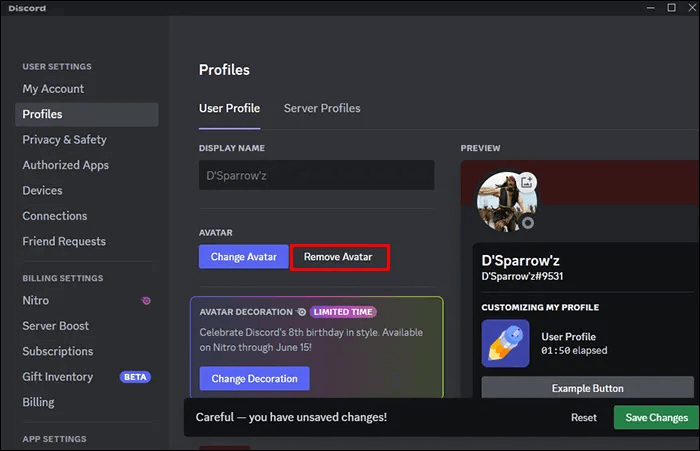The width and height of the screenshot is (700, 451).
Task: Click the Change Decoration button
Action: (254, 379)
